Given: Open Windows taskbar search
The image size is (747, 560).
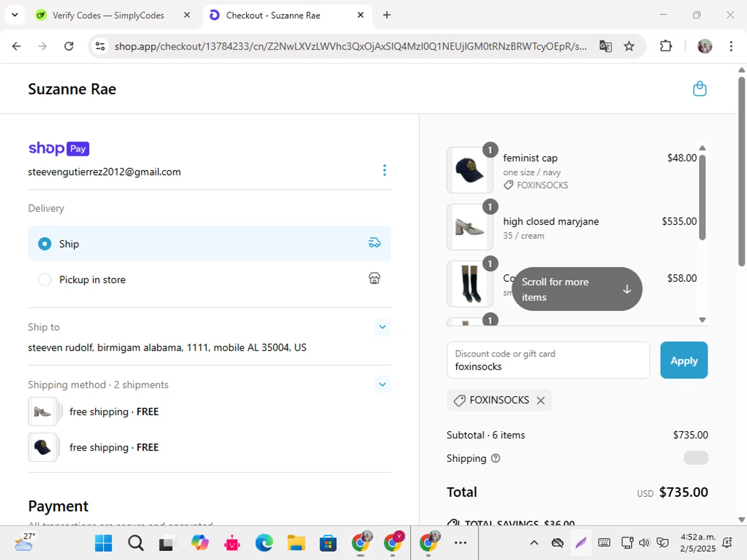Looking at the screenshot, I should tap(135, 543).
